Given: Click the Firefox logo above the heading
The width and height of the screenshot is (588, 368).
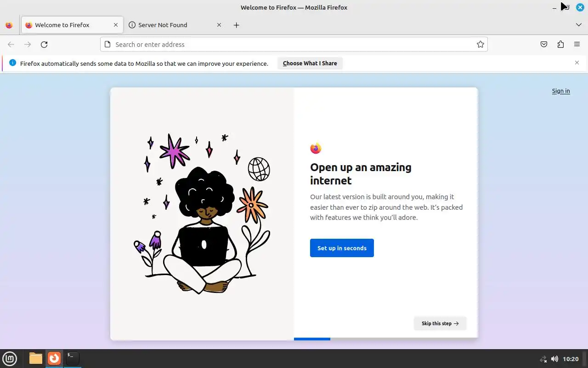Looking at the screenshot, I should pyautogui.click(x=316, y=148).
